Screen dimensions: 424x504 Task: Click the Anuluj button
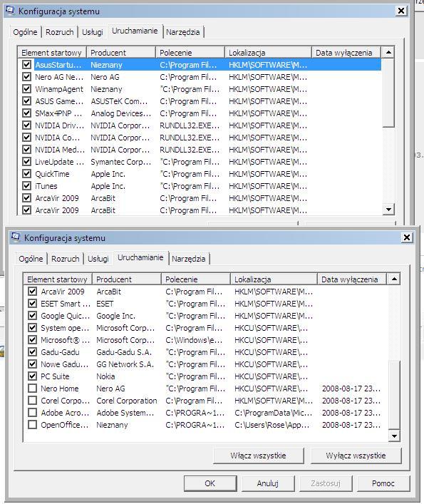(x=268, y=483)
